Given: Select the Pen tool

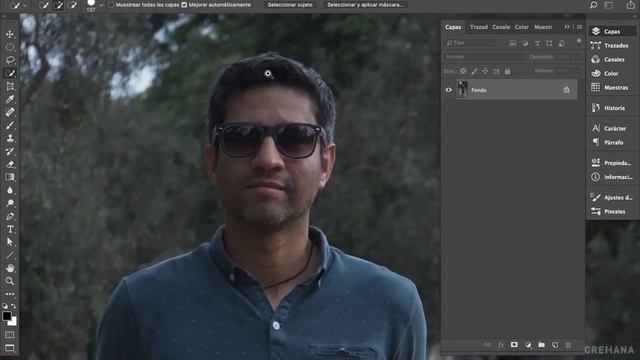Looking at the screenshot, I should (x=10, y=216).
